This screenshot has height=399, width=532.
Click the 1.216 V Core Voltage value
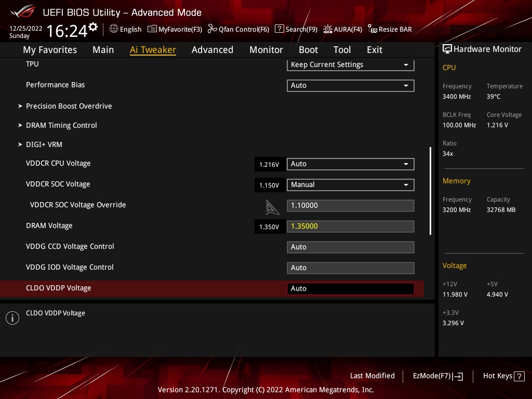pos(497,125)
